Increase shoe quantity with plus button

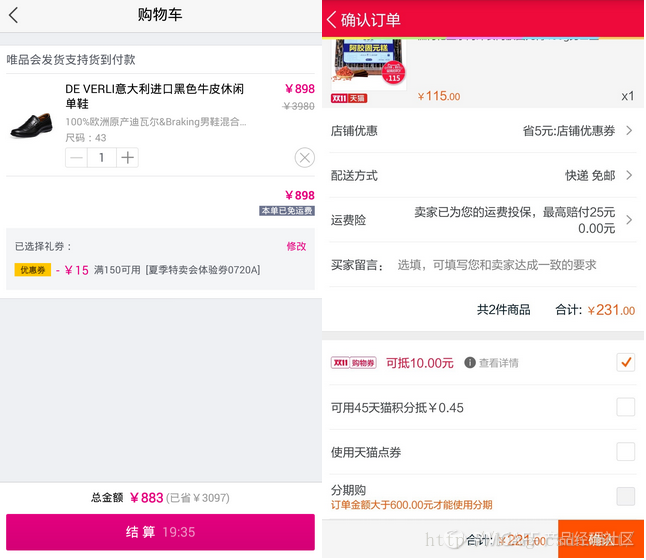pyautogui.click(x=127, y=158)
